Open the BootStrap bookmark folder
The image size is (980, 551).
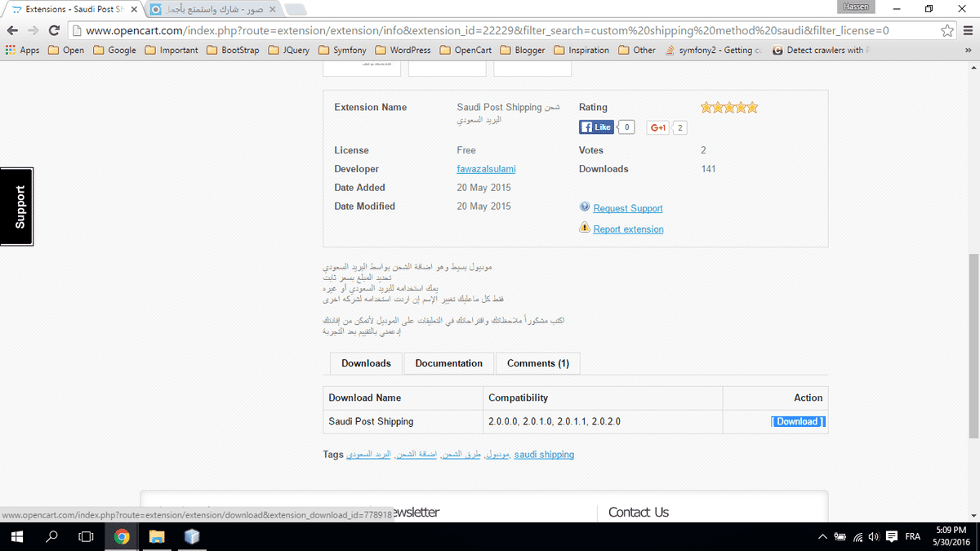234,50
